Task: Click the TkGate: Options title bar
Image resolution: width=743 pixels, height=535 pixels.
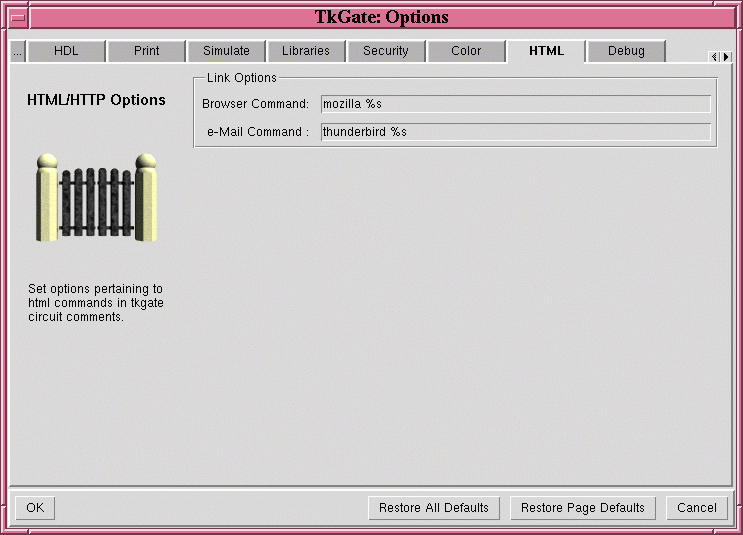Action: [381, 17]
